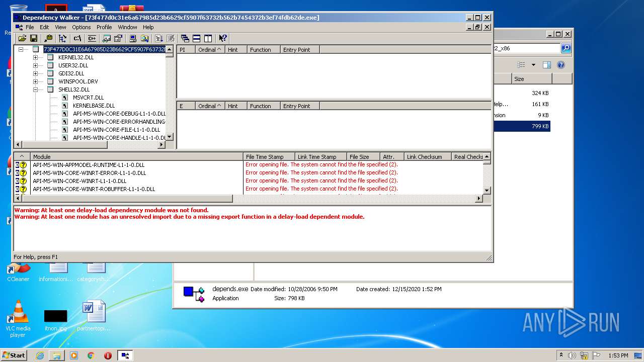Viewport: 644px width, 362px height.
Task: Select API-MS-WIN-CORE-FILE-L1-1-0.DLL tree item
Action: pyautogui.click(x=116, y=130)
